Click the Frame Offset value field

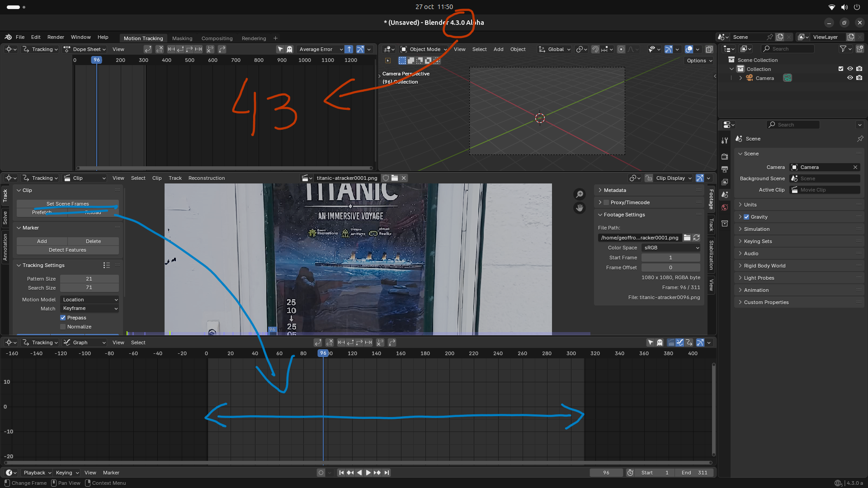pos(671,267)
